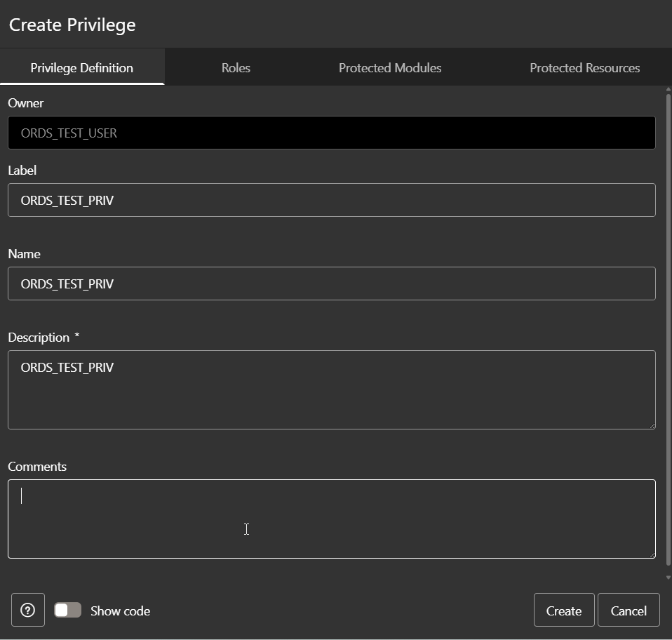Open the Protected Modules tab
This screenshot has width=672, height=640.
[x=390, y=67]
